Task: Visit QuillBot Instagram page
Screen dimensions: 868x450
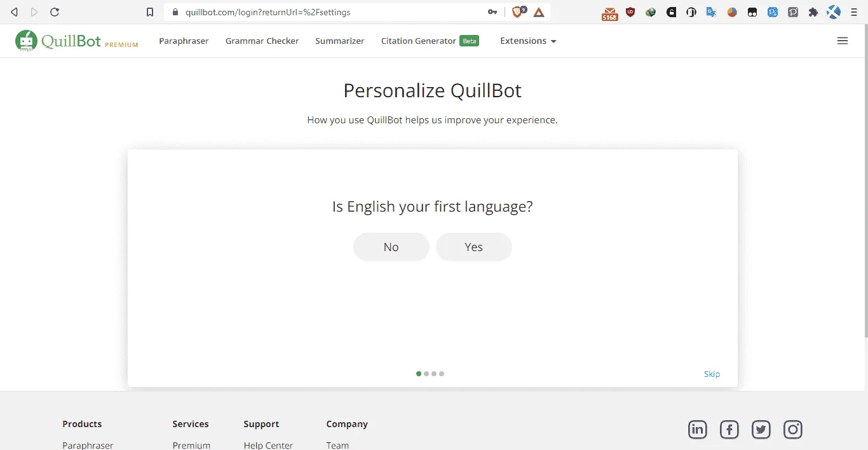Action: (x=793, y=430)
